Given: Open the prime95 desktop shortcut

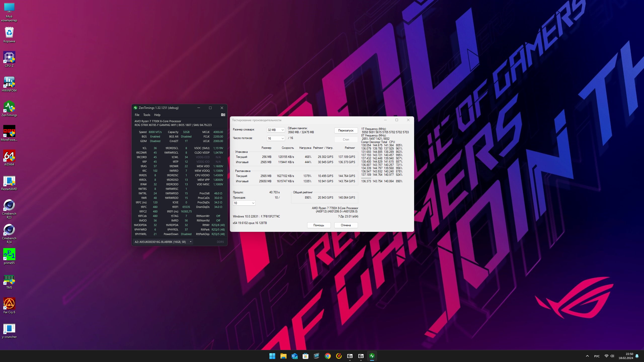Looking at the screenshot, I should coord(9,255).
